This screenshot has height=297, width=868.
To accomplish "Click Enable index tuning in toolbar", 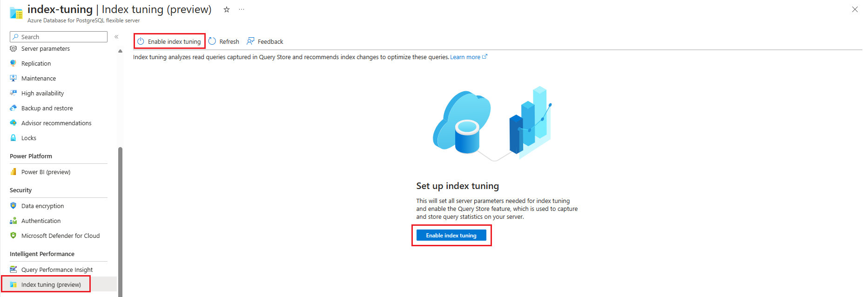I will (x=169, y=41).
